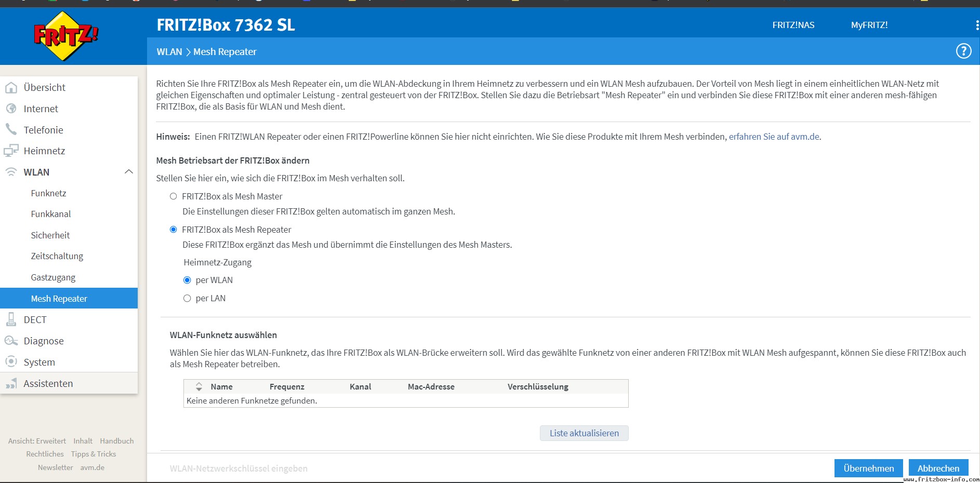Choose per LAN home network access

pos(187,298)
